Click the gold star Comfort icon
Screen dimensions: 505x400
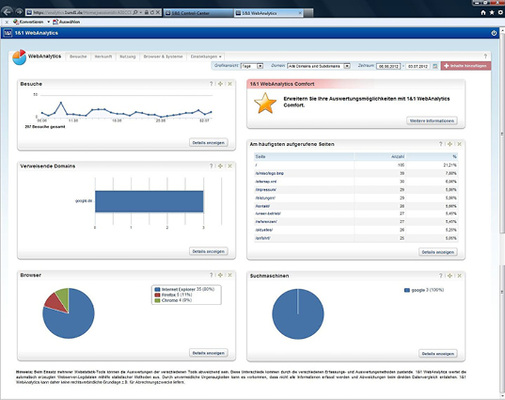(x=265, y=103)
